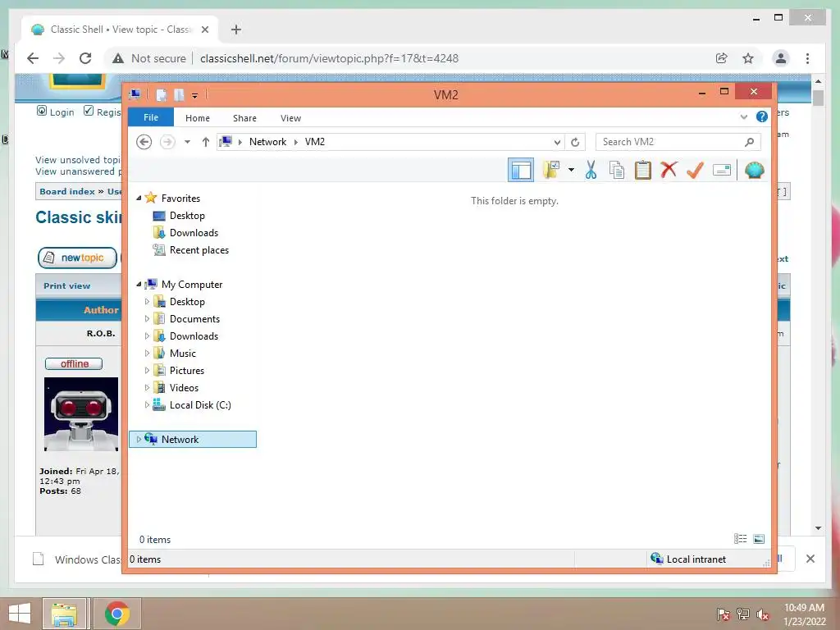This screenshot has height=630, width=840.
Task: Click the Forward arrow in Explorer
Action: pyautogui.click(x=167, y=142)
